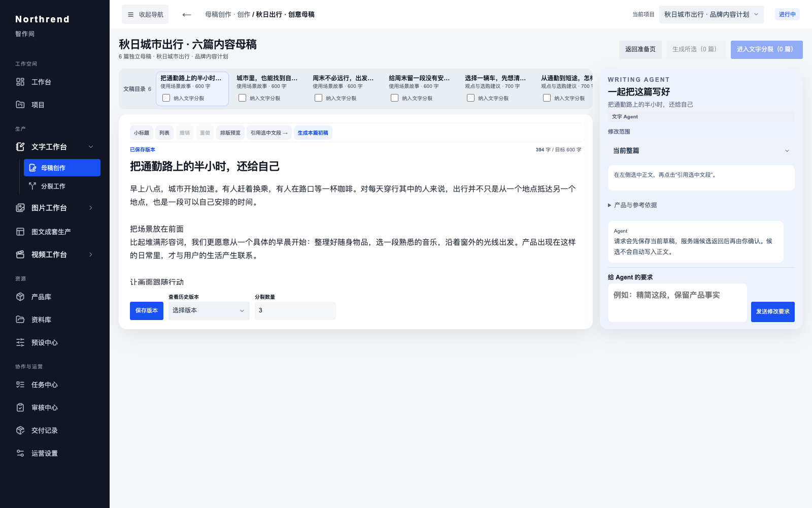Click the 项目 icon in sidebar
The image size is (812, 508).
pyautogui.click(x=20, y=105)
